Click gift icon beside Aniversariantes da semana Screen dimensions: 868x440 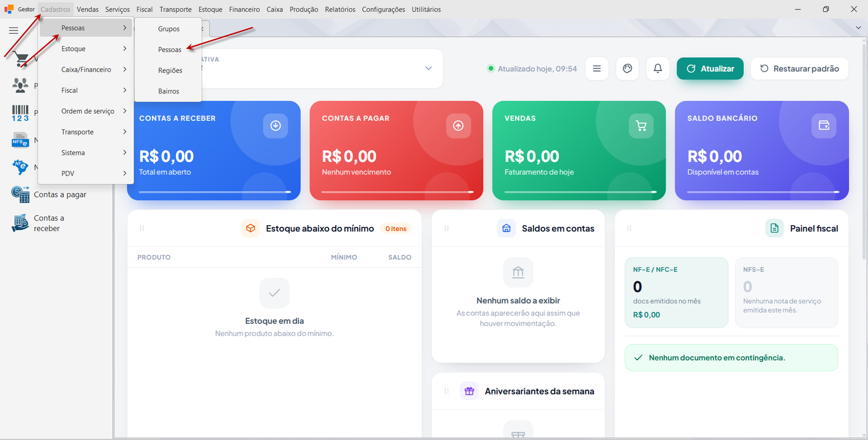469,391
